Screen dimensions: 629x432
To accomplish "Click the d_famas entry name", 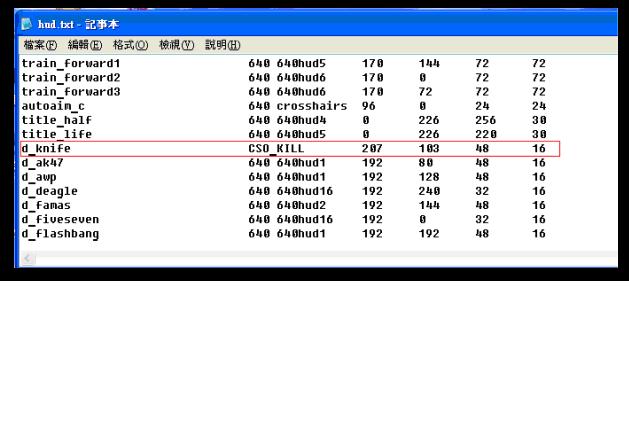I will [x=46, y=205].
